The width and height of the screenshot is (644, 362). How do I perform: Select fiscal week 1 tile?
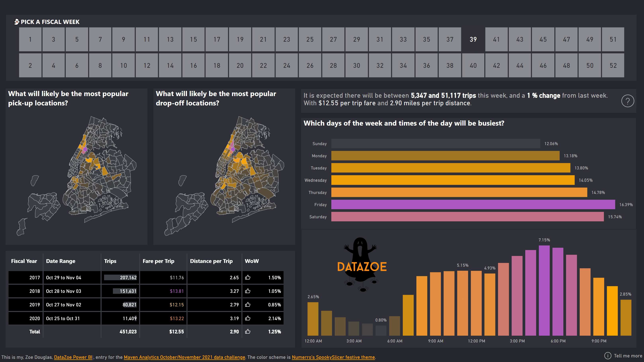tap(30, 39)
